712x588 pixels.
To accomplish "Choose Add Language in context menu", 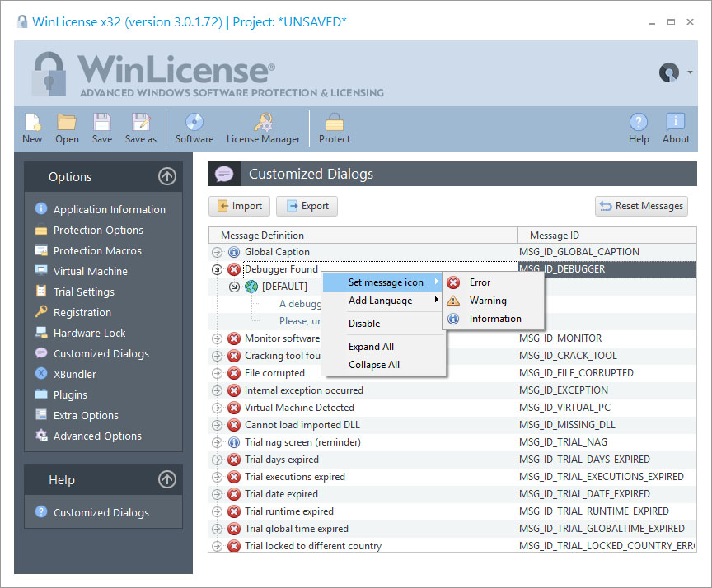I will (x=382, y=301).
